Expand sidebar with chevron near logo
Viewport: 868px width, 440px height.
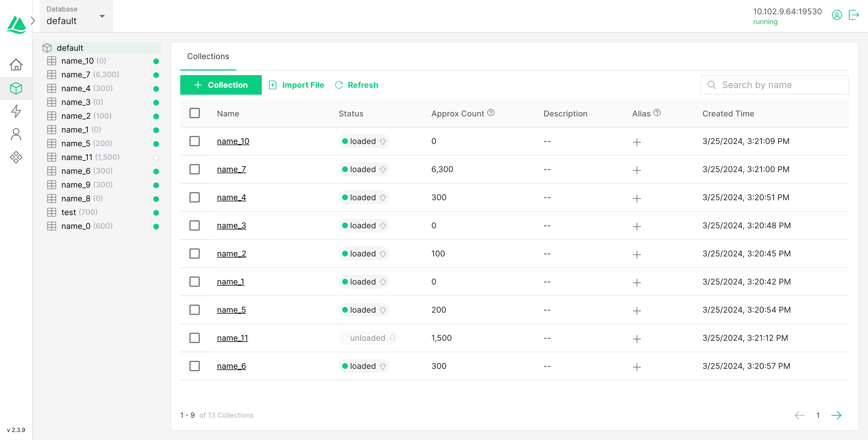tap(33, 21)
